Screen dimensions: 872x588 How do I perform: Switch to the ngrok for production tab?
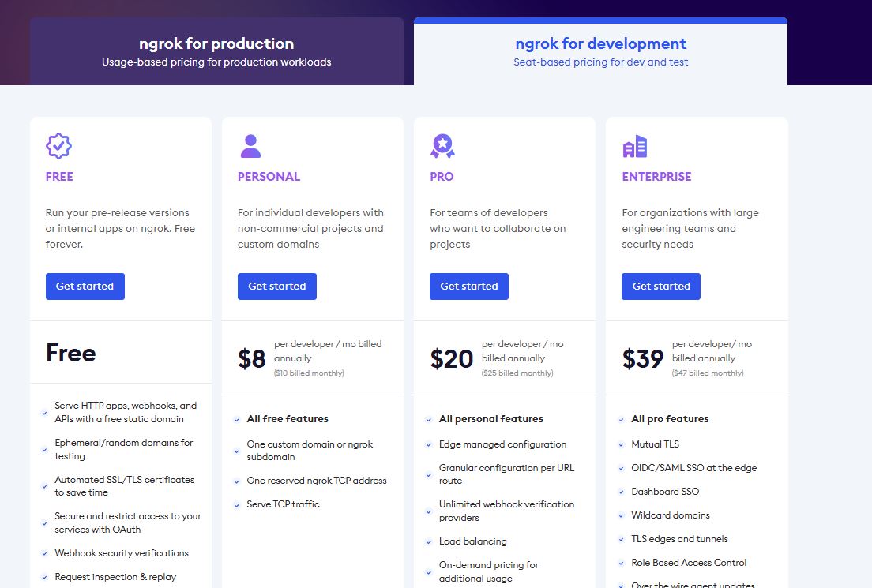[215, 51]
